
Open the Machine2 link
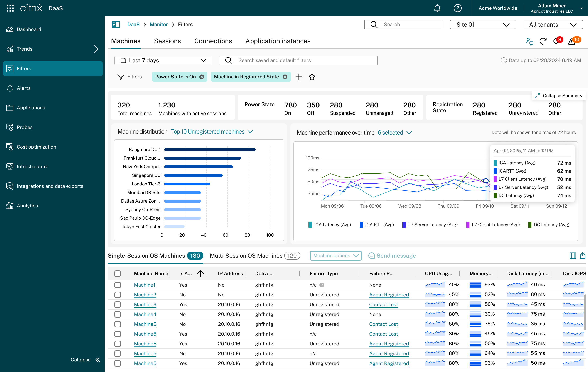coord(145,295)
